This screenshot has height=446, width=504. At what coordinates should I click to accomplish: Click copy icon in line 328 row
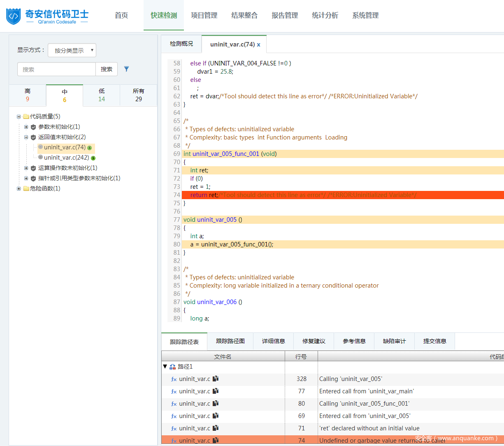[x=216, y=379]
